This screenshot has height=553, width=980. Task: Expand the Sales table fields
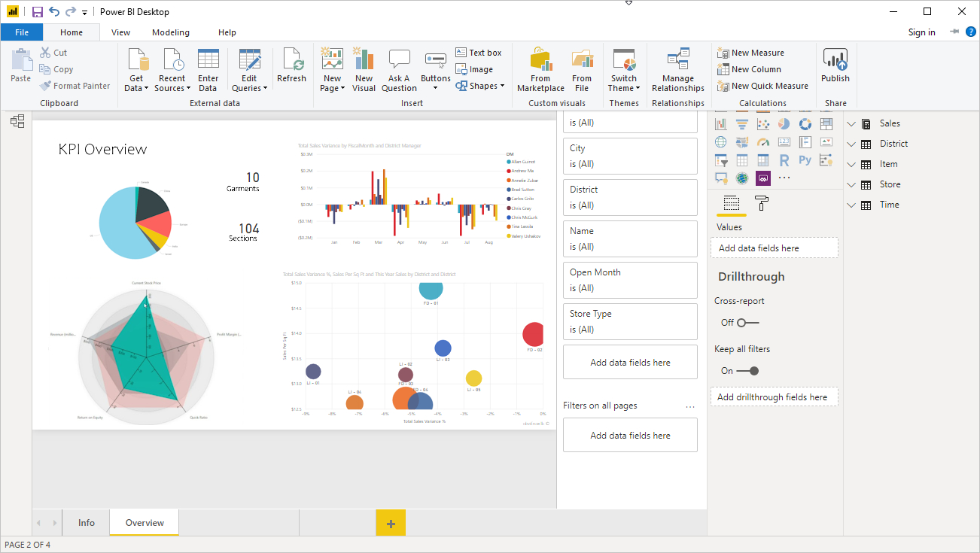[852, 124]
